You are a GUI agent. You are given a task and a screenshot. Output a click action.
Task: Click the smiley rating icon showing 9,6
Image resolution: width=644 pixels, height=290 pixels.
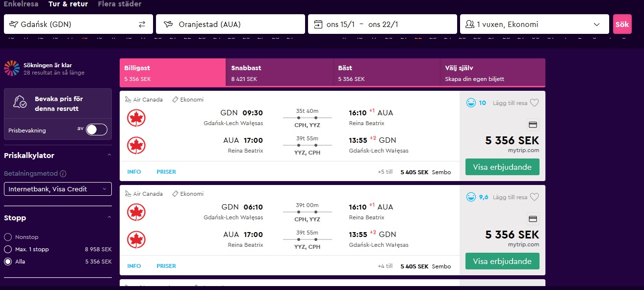click(x=471, y=197)
